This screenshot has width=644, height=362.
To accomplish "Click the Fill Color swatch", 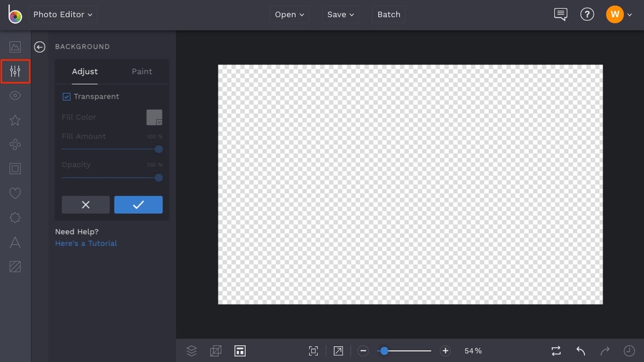I will [x=154, y=117].
